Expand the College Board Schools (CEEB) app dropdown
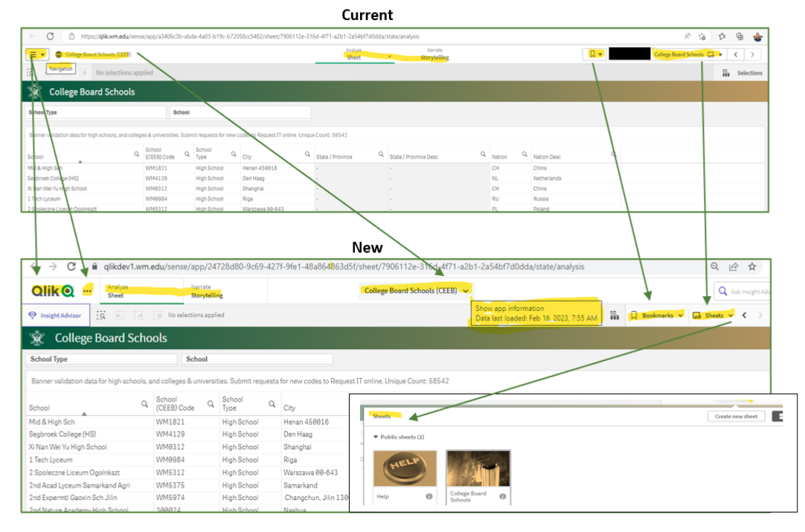The image size is (805, 532). [x=416, y=291]
